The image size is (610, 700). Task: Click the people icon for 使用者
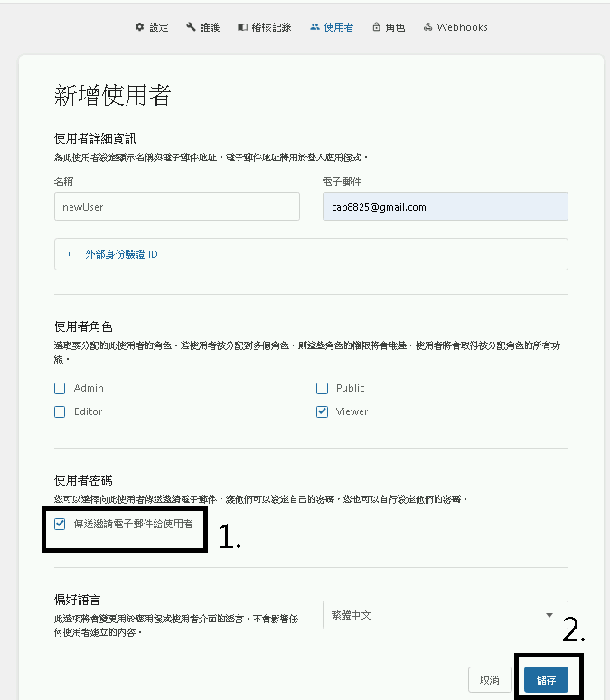(x=314, y=27)
